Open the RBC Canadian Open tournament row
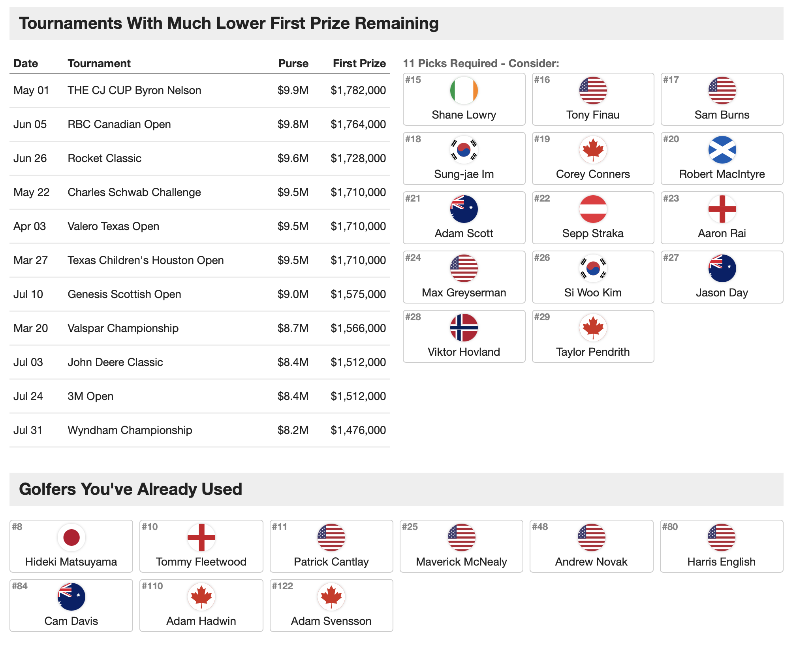Screen dimensions: 812x645 coord(199,124)
